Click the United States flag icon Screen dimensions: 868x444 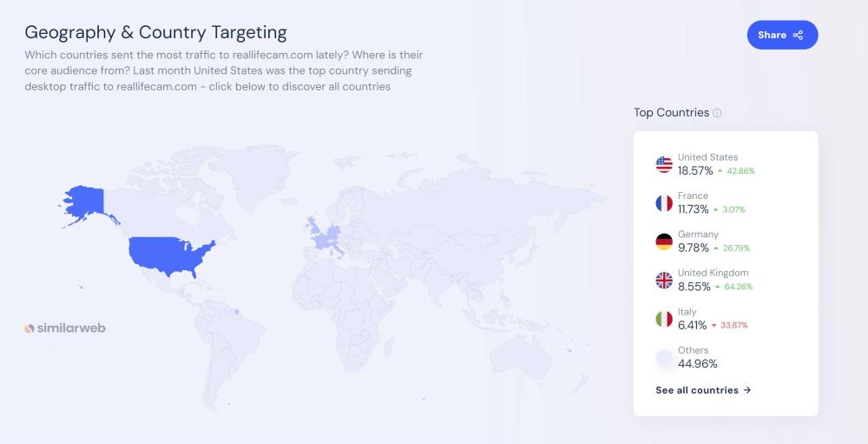[664, 164]
